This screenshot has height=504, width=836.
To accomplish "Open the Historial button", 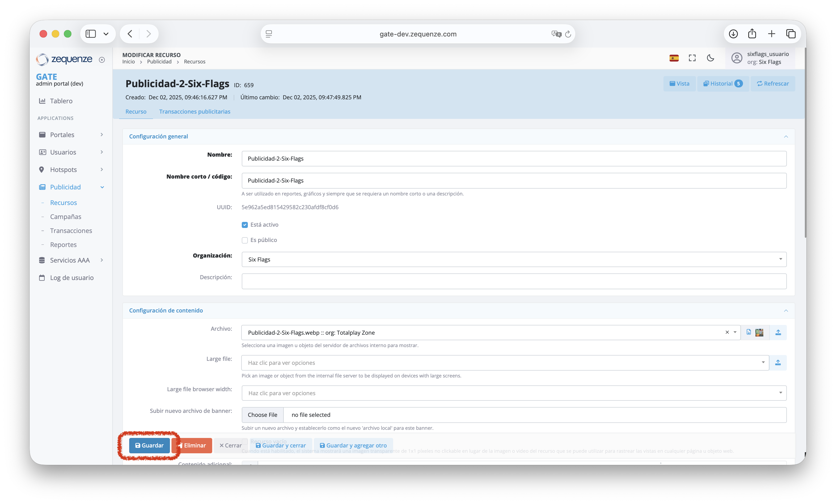I will 723,83.
